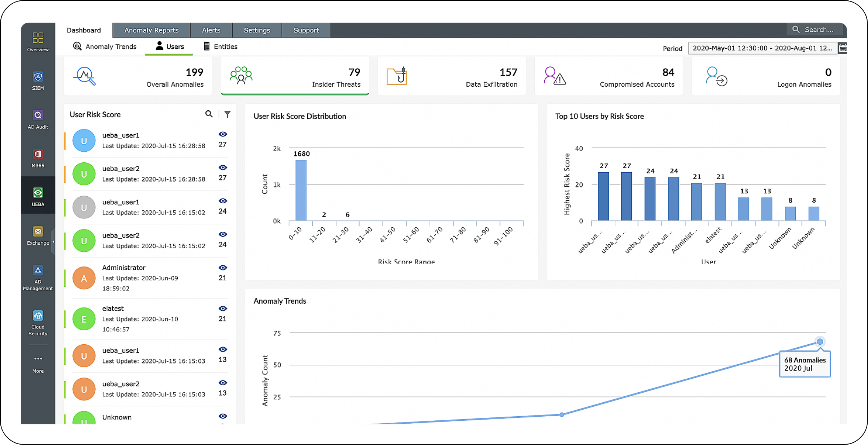Click the eye icon beside elatest user
Viewport: 868px width, 445px height.
point(223,308)
